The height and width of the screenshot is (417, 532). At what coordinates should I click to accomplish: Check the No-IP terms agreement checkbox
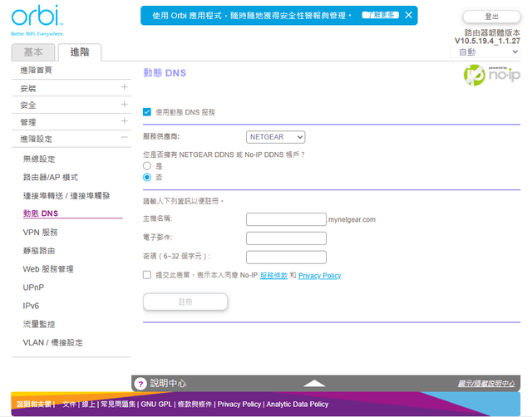coord(147,275)
